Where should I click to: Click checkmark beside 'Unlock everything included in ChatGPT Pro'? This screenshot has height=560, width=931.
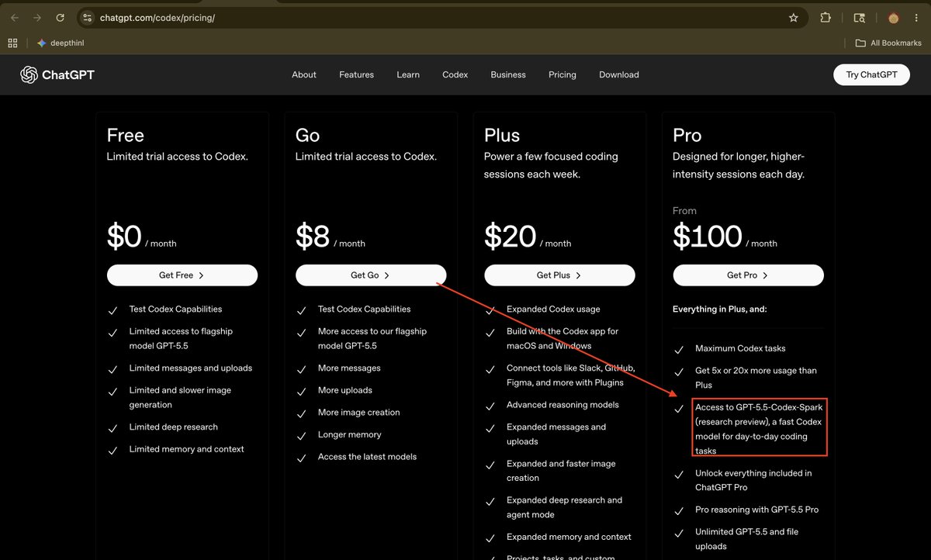tap(679, 475)
